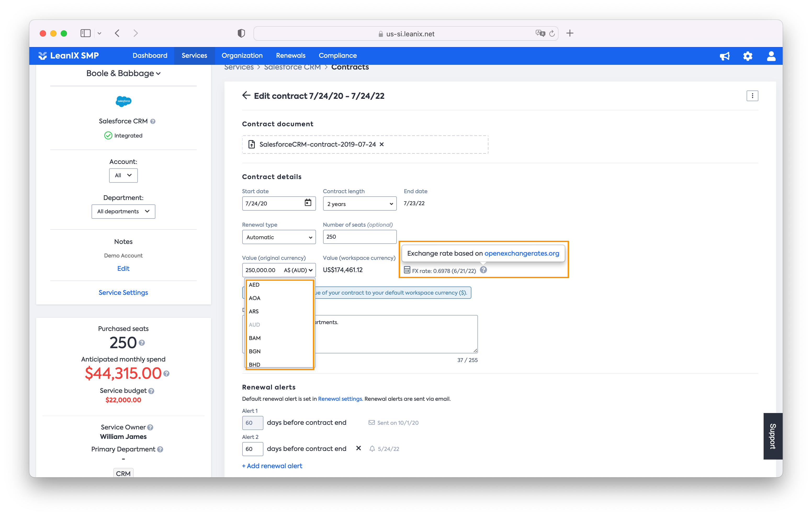Click the Edit link under Notes

pyautogui.click(x=123, y=268)
